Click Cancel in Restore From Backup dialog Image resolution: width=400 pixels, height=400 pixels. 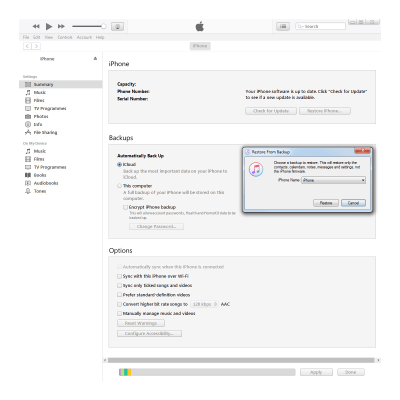353,203
